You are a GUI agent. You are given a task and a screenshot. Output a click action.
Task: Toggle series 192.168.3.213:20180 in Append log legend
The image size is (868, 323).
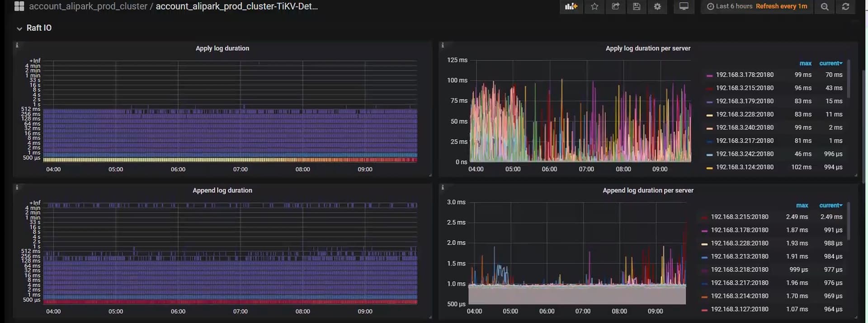[x=739, y=256]
